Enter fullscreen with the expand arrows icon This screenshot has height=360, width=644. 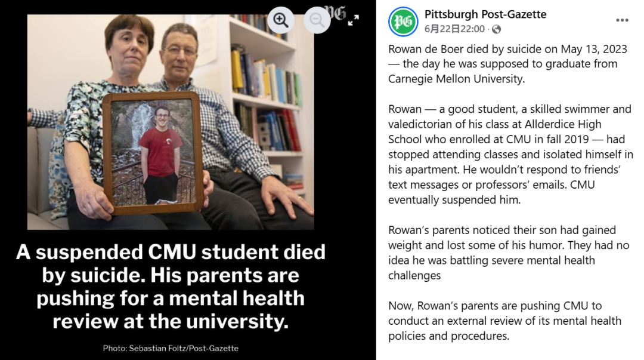pyautogui.click(x=353, y=20)
